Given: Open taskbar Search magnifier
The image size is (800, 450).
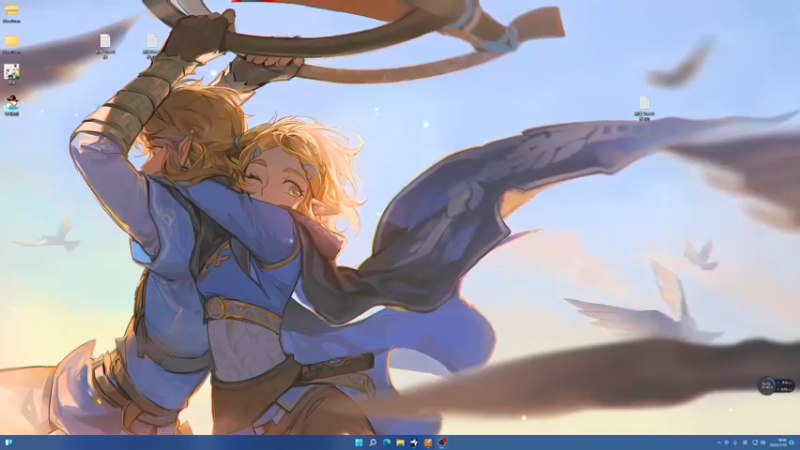Looking at the screenshot, I should tap(372, 442).
